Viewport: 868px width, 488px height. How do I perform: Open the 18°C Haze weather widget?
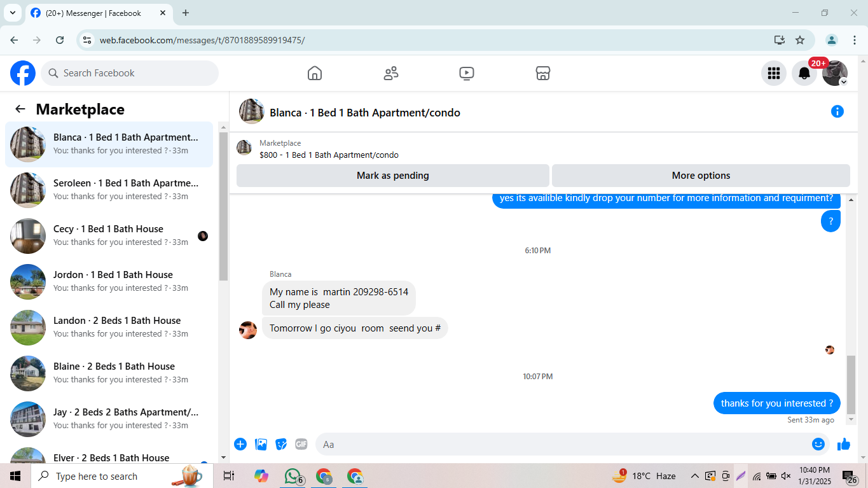pos(645,476)
